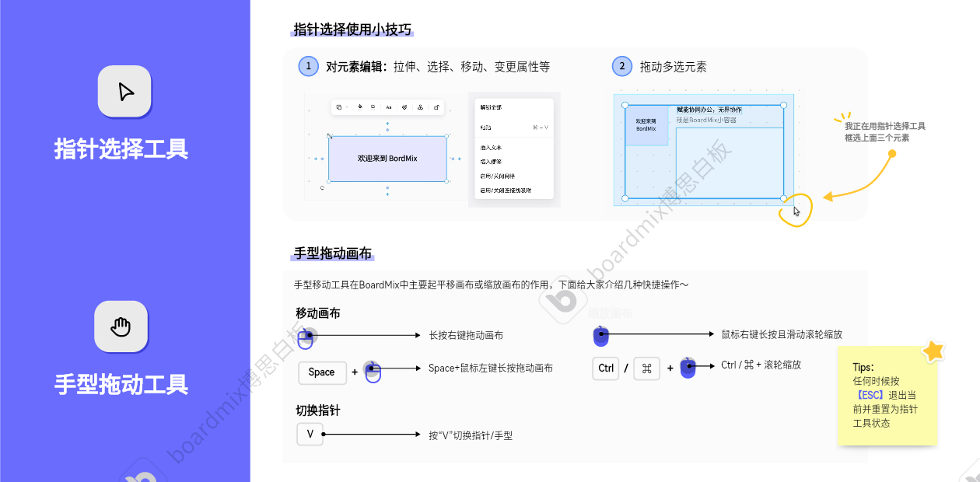Click the yellow Tips sticky note
Screen dimensions: 980x482
click(x=887, y=396)
